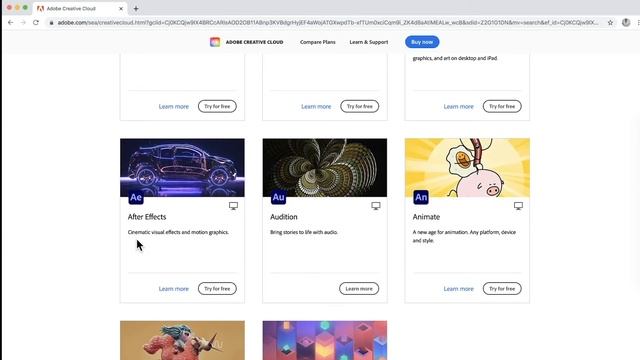Click the Adobe Creative Cloud logo icon

(x=215, y=42)
